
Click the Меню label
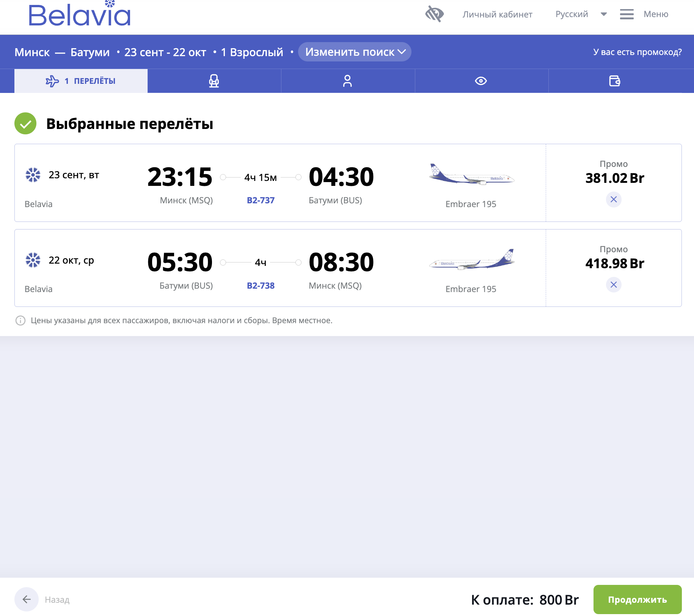[x=656, y=14]
